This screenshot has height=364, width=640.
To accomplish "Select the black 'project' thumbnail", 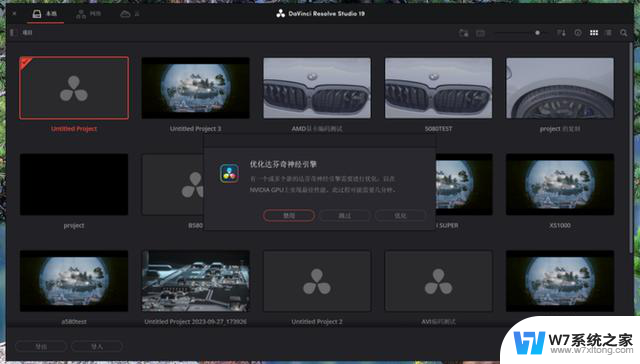I will (74, 184).
